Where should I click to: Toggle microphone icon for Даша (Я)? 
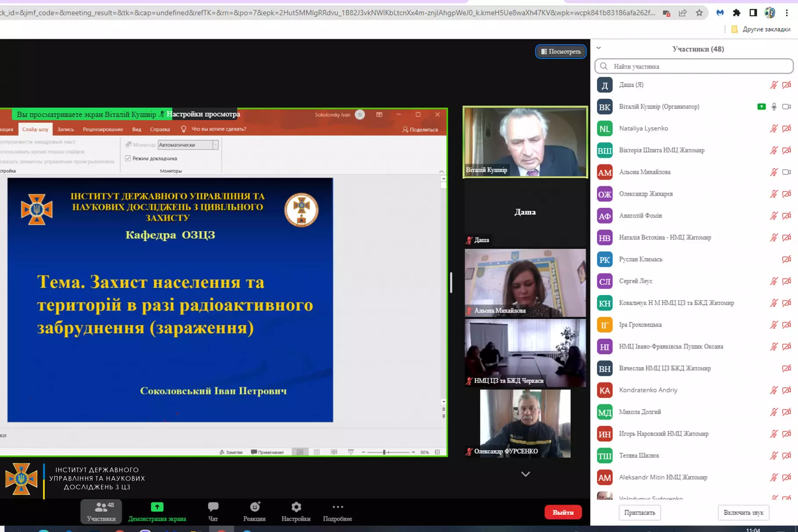coord(774,85)
